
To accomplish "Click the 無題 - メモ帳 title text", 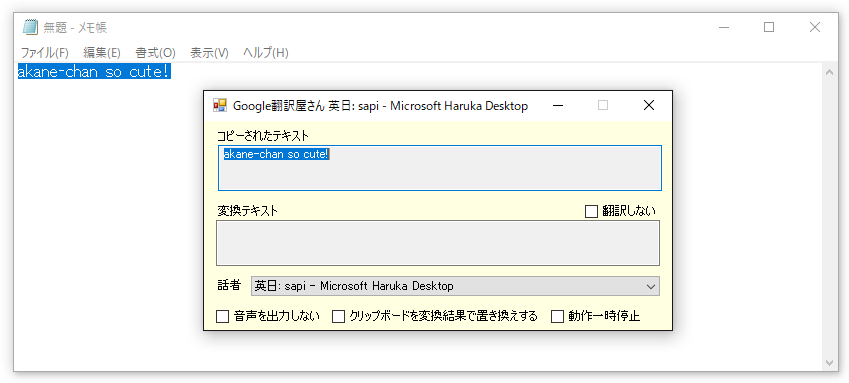I will tap(75, 28).
